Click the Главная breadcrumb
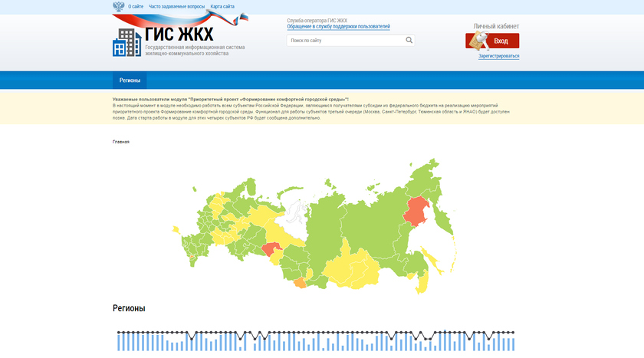Screen dimensions: 644x358 pyautogui.click(x=121, y=142)
